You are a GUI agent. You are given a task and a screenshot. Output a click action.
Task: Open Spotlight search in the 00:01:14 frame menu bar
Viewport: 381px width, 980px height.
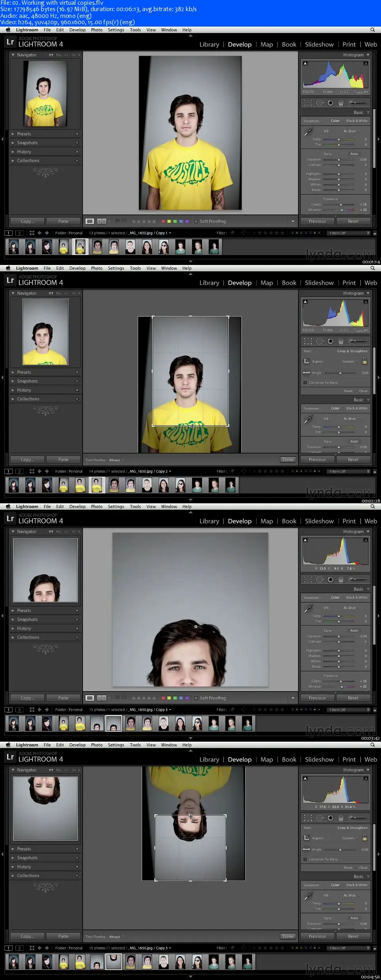(x=372, y=30)
